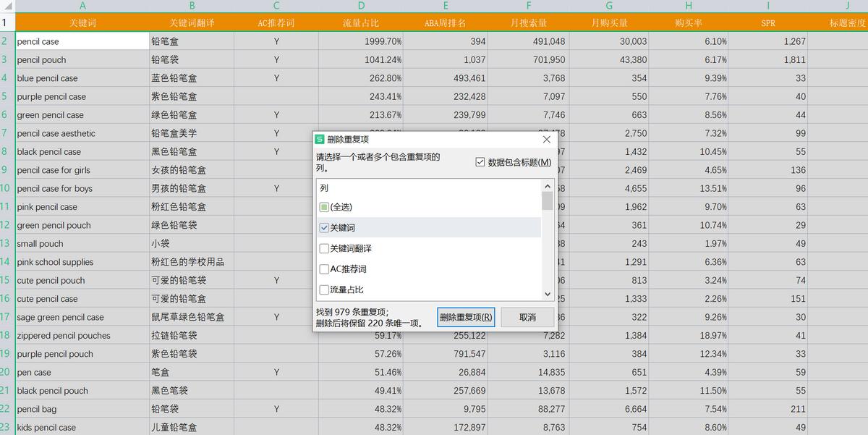Select the cell containing pen case
Viewport: 868px width, 435px height.
(x=82, y=371)
